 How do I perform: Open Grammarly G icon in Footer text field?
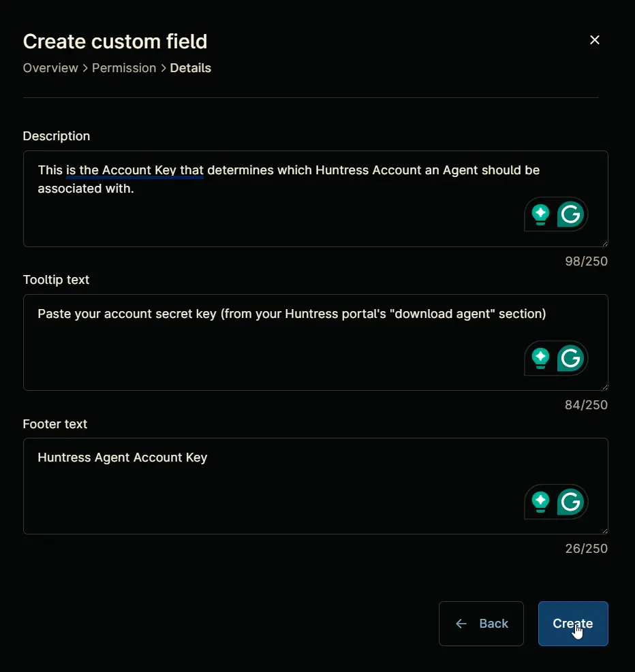point(571,501)
